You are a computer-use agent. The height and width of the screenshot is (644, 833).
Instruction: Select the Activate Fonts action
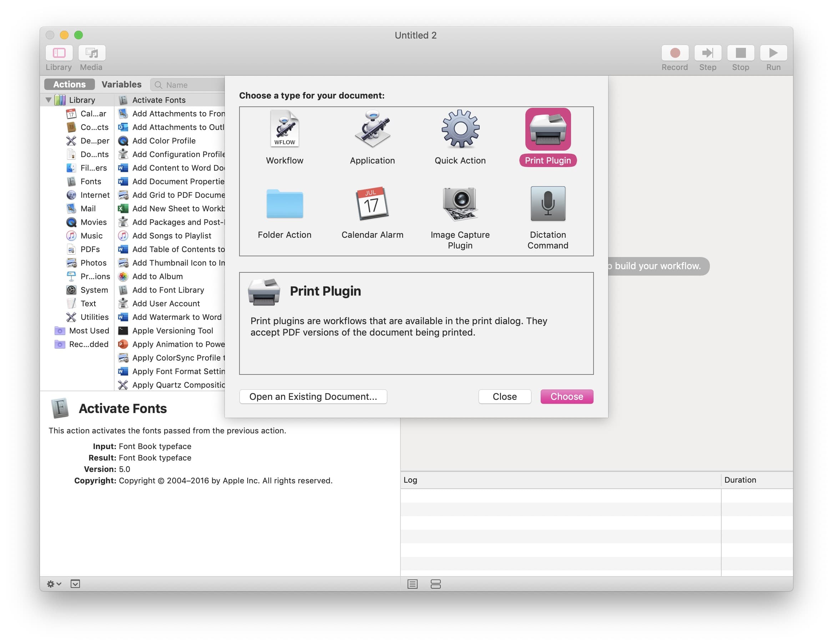pos(170,100)
